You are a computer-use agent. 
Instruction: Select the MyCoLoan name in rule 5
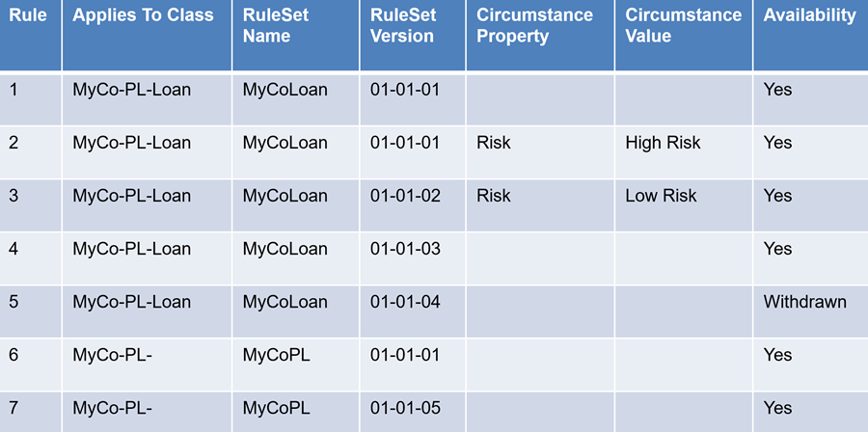point(285,302)
